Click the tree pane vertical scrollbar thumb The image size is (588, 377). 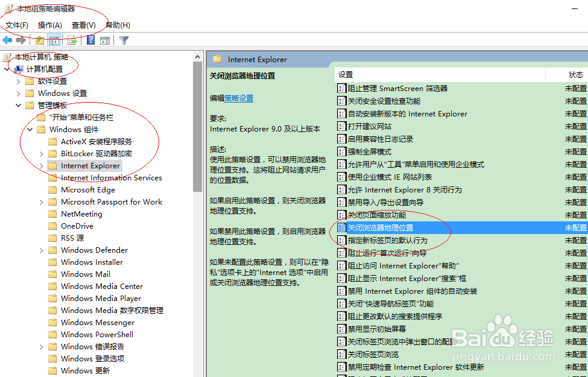[198, 127]
